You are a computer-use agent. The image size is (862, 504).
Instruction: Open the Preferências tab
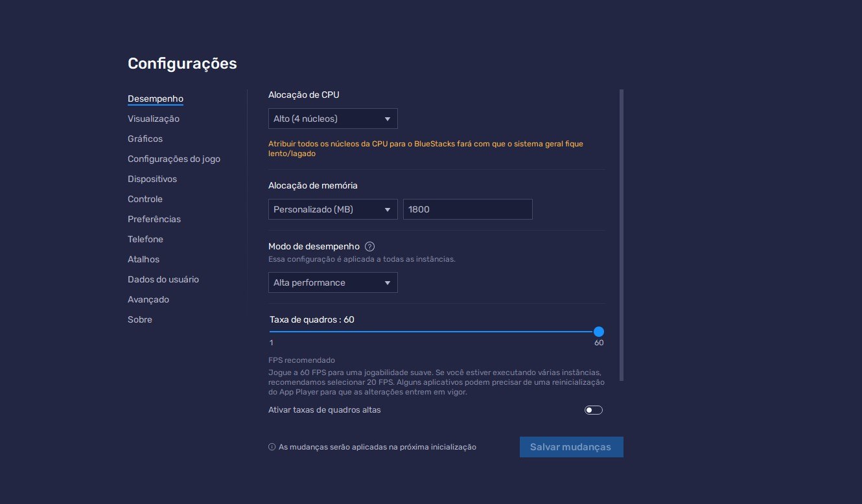coord(154,219)
